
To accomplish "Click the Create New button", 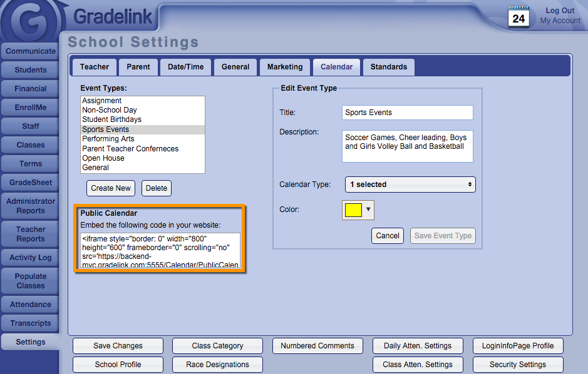I will [111, 188].
